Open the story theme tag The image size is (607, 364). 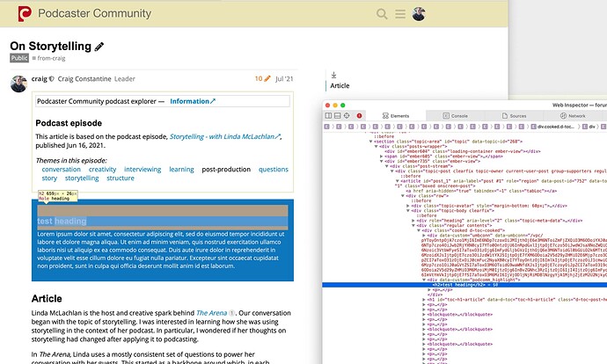click(x=49, y=178)
